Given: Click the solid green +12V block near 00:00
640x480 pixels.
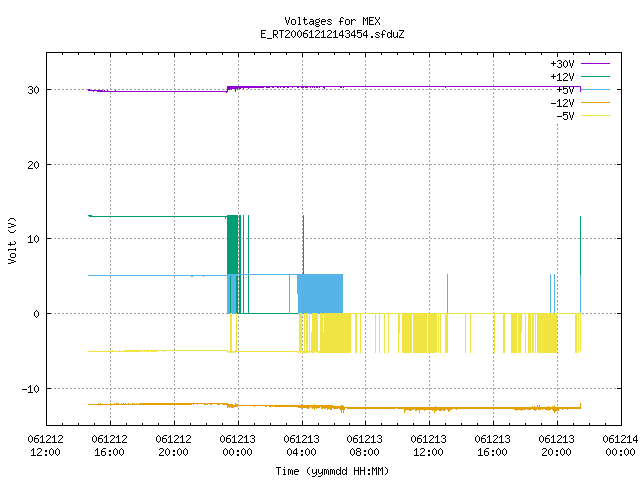Looking at the screenshot, I should coord(233,245).
